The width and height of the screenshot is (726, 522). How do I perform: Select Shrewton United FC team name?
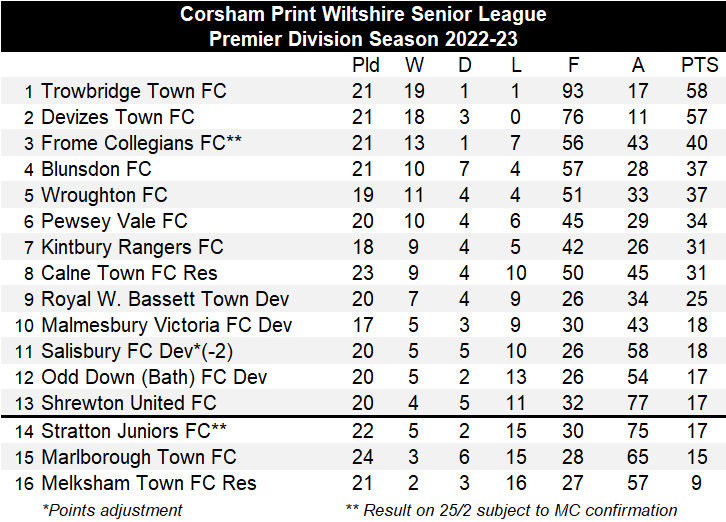[128, 403]
